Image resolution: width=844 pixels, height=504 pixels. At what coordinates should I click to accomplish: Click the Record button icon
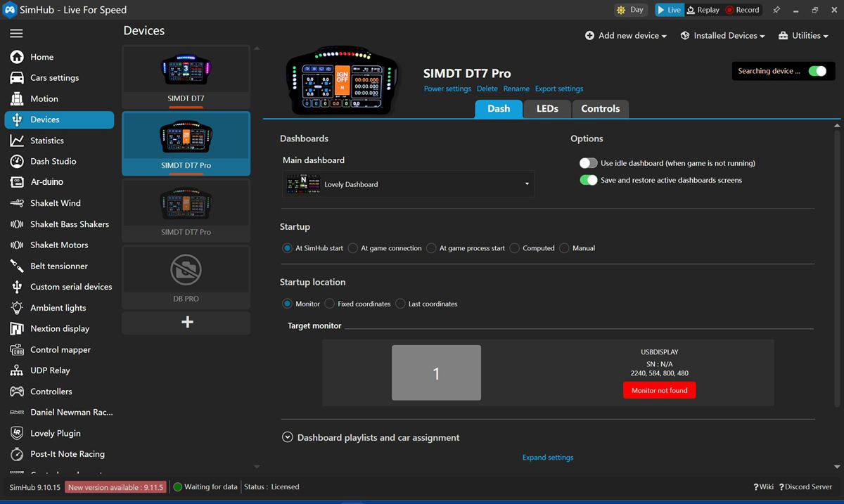(x=729, y=10)
